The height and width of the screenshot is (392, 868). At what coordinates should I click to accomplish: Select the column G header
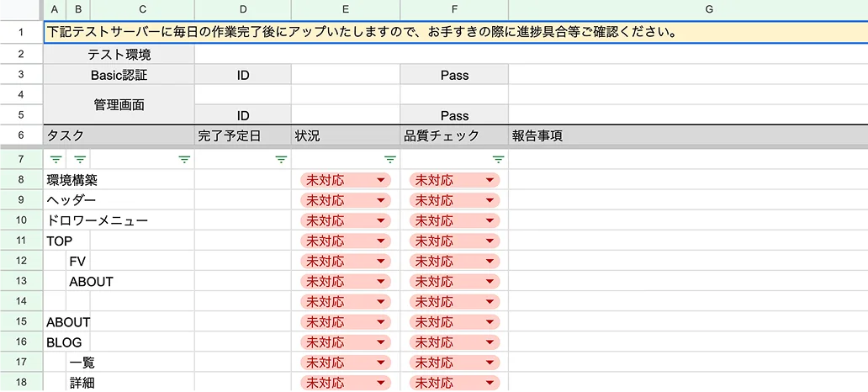click(708, 9)
